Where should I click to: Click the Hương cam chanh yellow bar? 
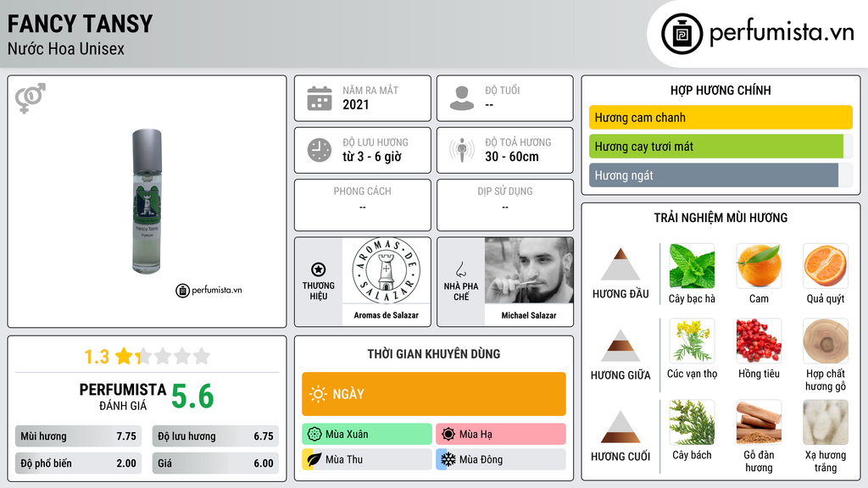[x=721, y=117]
